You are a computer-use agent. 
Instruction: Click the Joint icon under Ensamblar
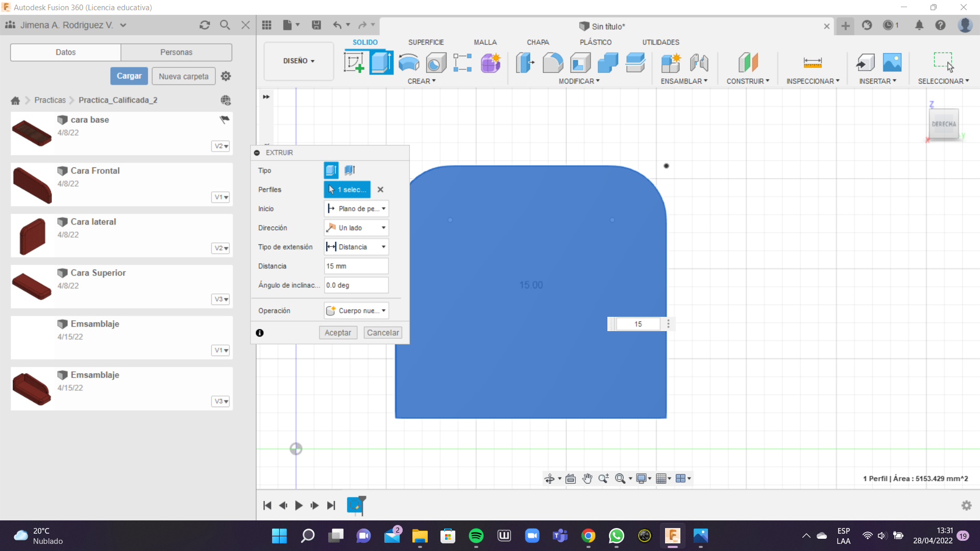pos(699,63)
